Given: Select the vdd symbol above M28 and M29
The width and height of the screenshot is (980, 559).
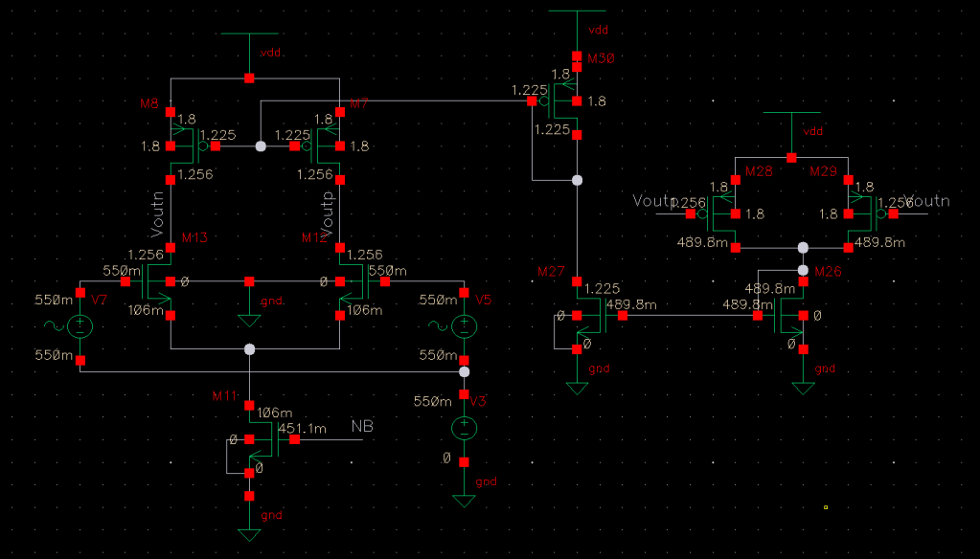Looking at the screenshot, I should pyautogui.click(x=792, y=117).
